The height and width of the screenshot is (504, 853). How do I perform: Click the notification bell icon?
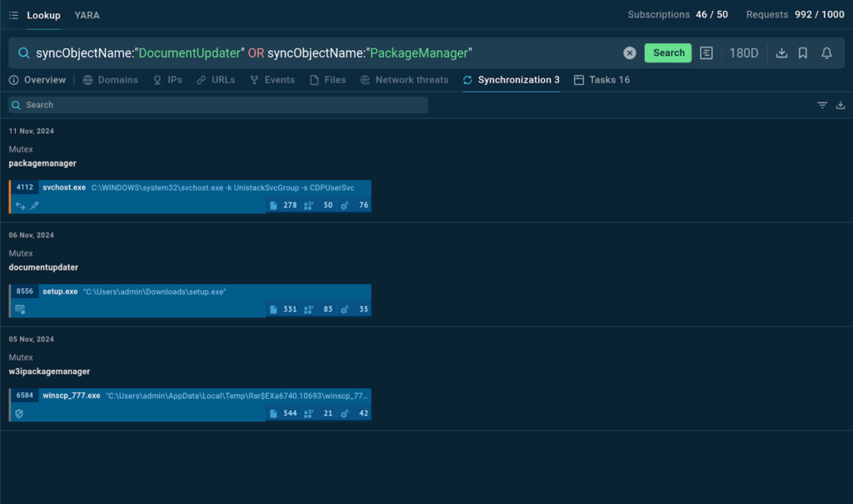click(x=826, y=52)
